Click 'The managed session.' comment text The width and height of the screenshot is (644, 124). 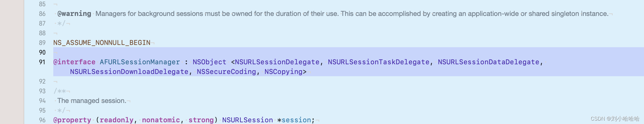coord(92,101)
